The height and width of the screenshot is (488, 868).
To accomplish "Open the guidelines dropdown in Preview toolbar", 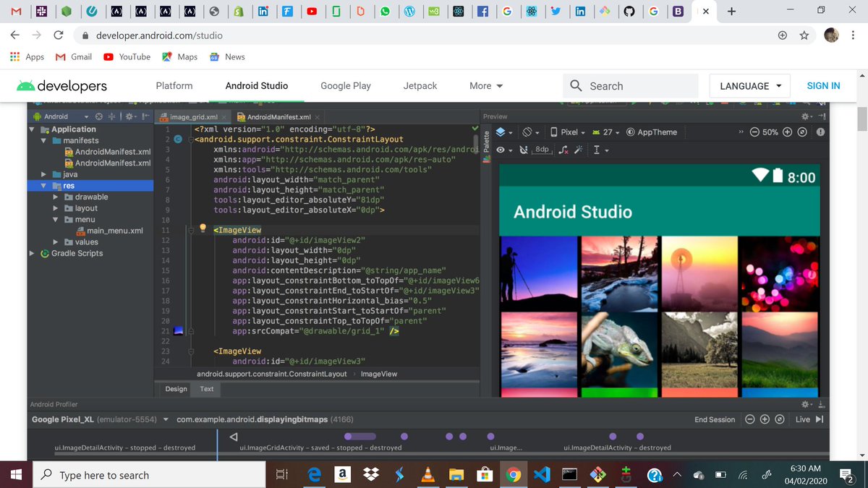I will pyautogui.click(x=600, y=150).
